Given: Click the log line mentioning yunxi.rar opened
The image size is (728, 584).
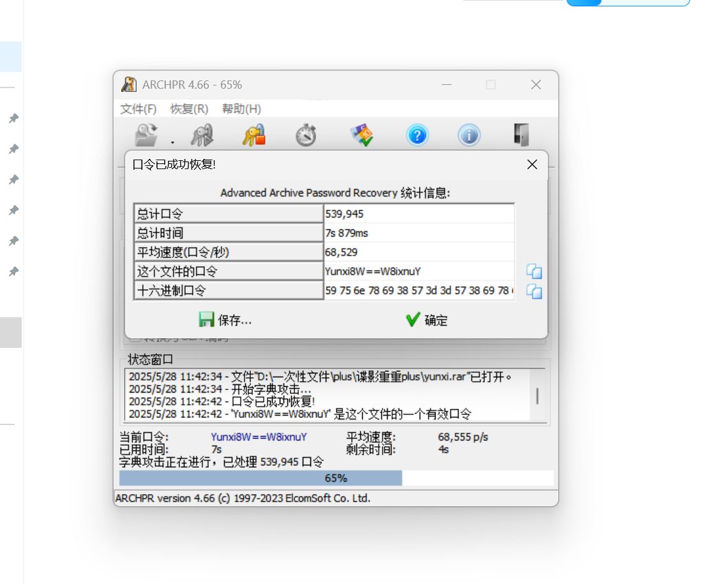Looking at the screenshot, I should [x=320, y=377].
